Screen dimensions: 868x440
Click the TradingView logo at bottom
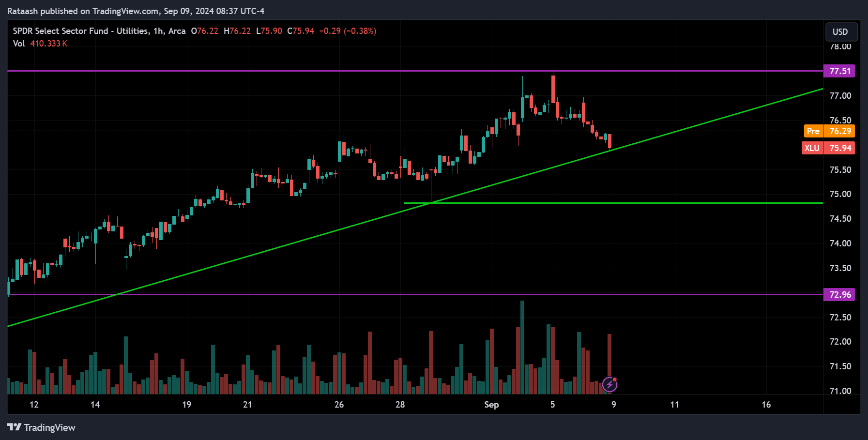[41, 427]
